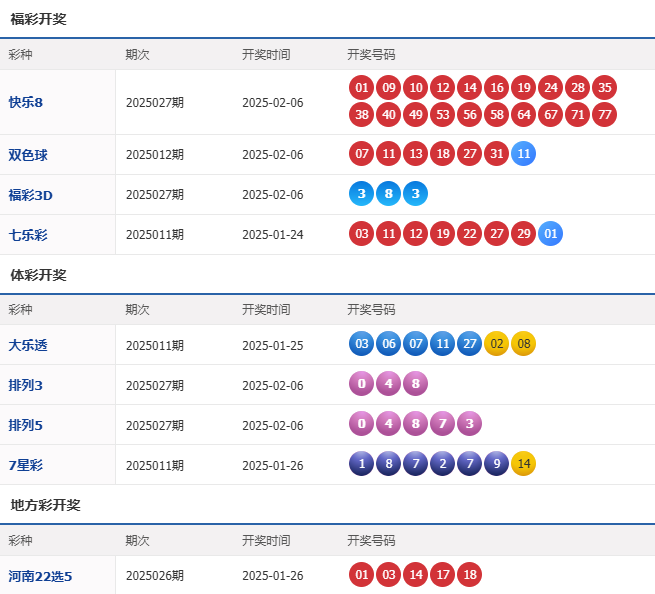
Task: Select period 2025026期 in the 河南22选5 row
Action: (155, 576)
